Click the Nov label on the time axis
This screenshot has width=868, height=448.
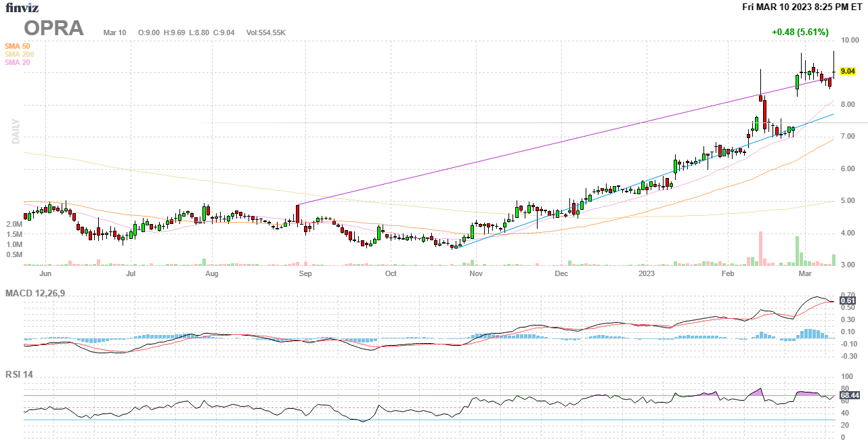[475, 274]
